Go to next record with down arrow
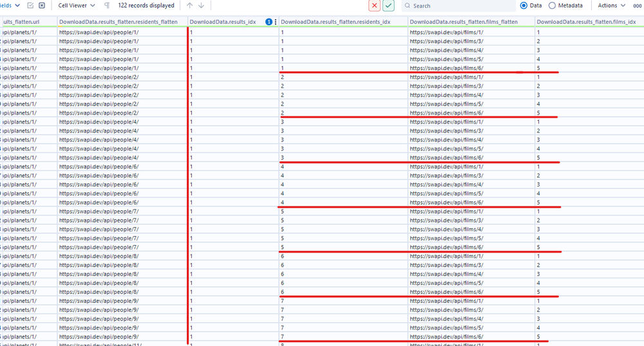Viewport: 644px width, 346px height. coord(202,6)
